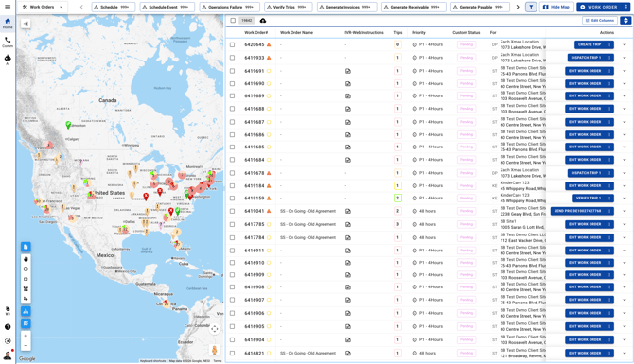The height and width of the screenshot is (364, 634).
Task: Select checkbox for work order 6416821
Action: pyautogui.click(x=232, y=354)
